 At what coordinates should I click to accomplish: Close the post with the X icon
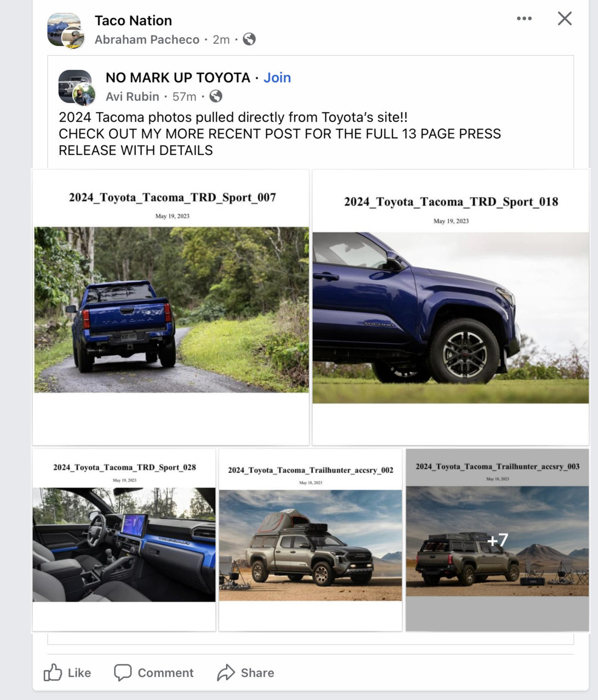point(565,19)
